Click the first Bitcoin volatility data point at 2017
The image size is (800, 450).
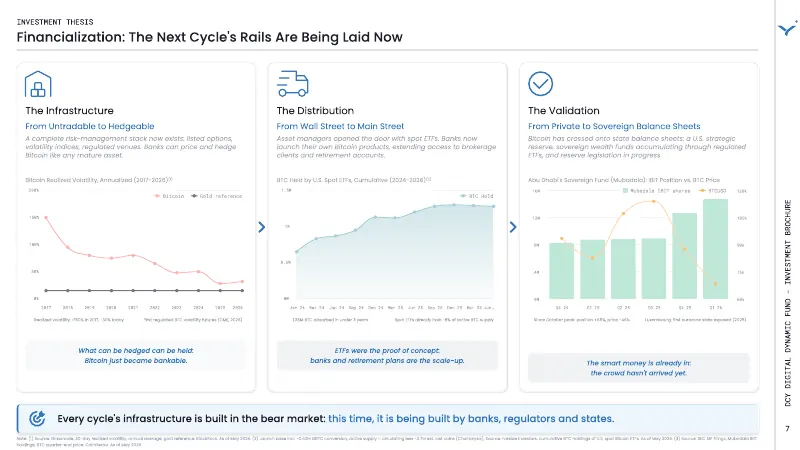tap(46, 218)
